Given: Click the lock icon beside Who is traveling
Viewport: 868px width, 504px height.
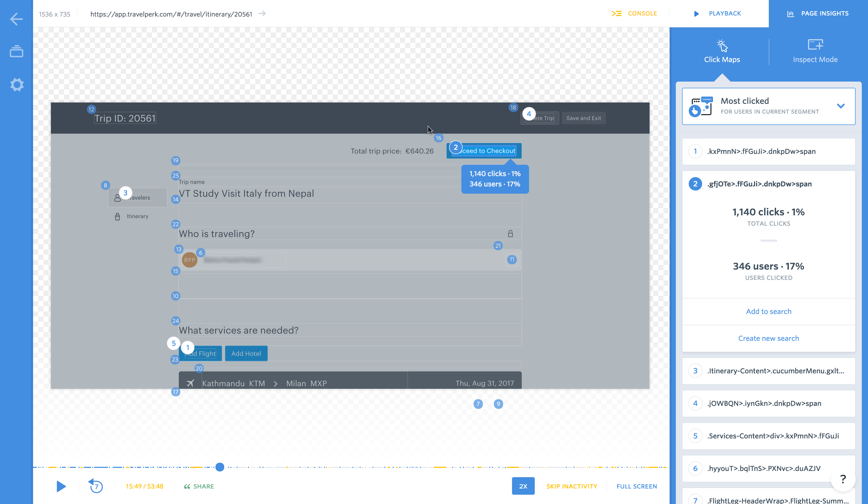Looking at the screenshot, I should pyautogui.click(x=510, y=234).
